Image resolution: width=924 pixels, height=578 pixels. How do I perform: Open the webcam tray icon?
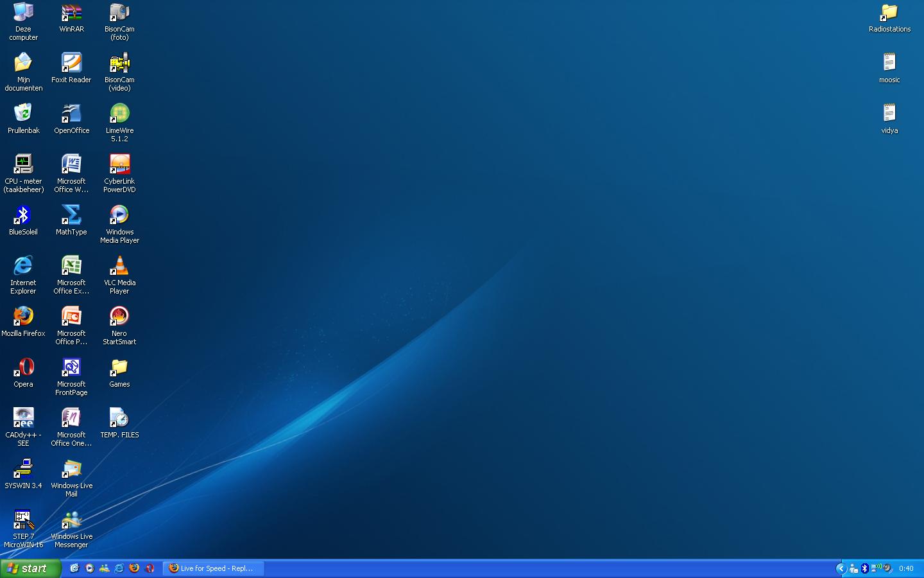[888, 568]
